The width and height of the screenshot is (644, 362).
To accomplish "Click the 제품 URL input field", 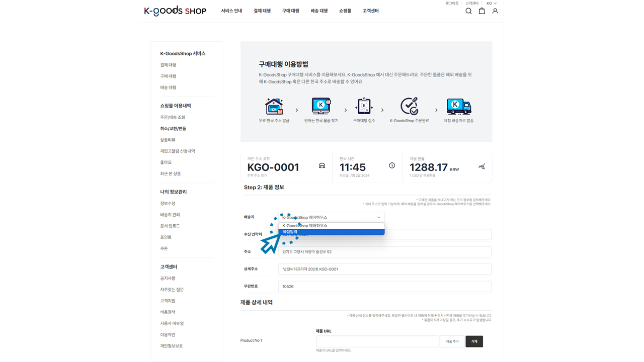I will [x=377, y=341].
